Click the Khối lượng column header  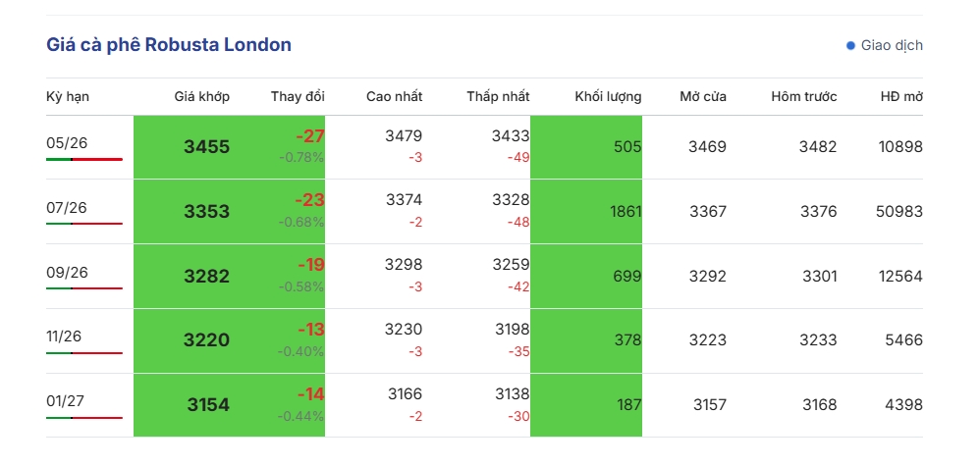tap(608, 96)
